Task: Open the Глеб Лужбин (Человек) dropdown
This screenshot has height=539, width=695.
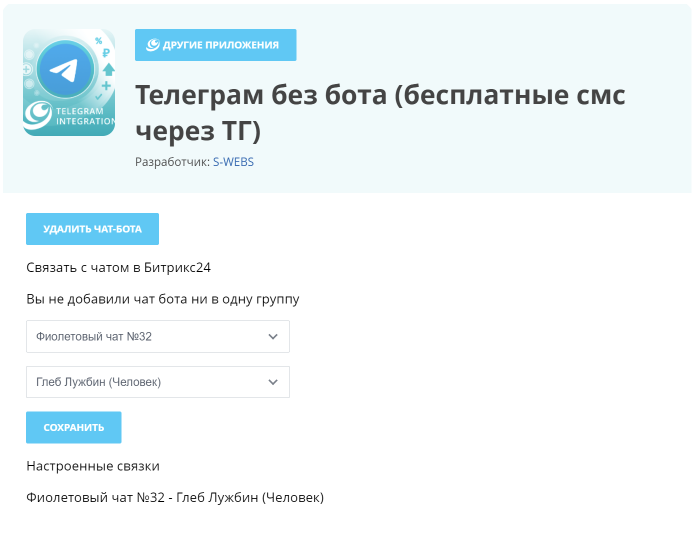Action: pos(158,382)
